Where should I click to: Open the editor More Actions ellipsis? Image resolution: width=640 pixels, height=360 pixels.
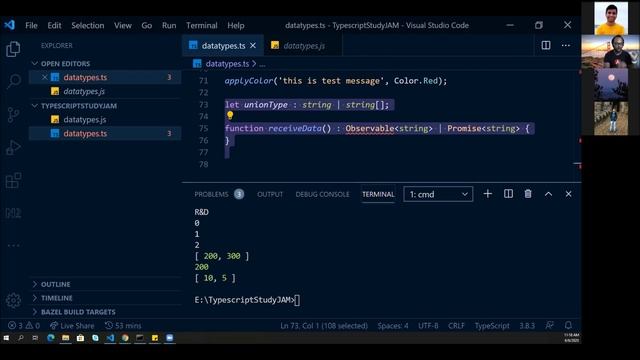coord(566,45)
